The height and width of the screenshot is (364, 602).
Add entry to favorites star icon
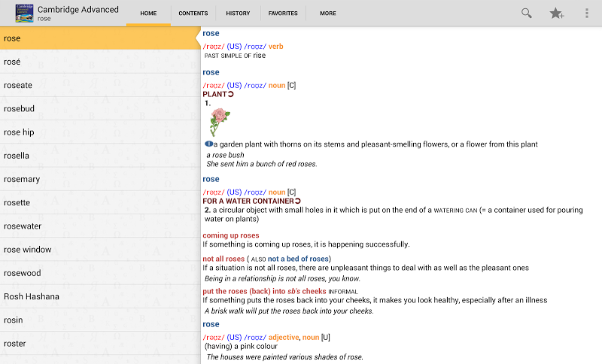(x=556, y=14)
